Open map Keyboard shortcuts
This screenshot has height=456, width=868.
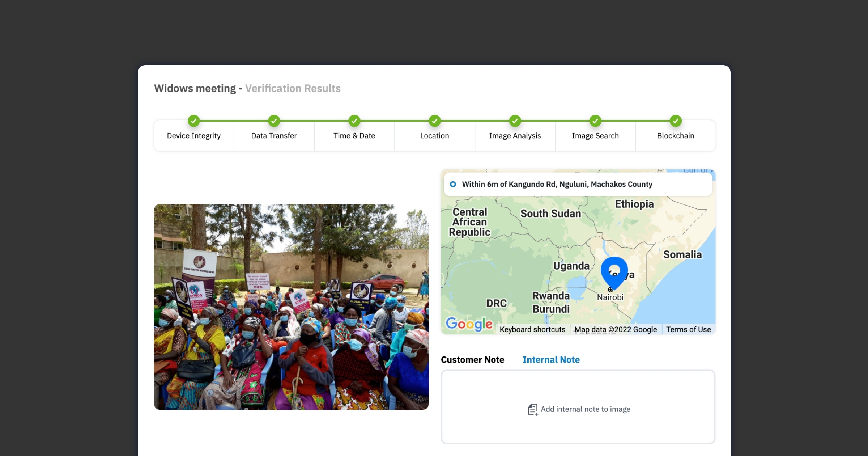pyautogui.click(x=532, y=329)
